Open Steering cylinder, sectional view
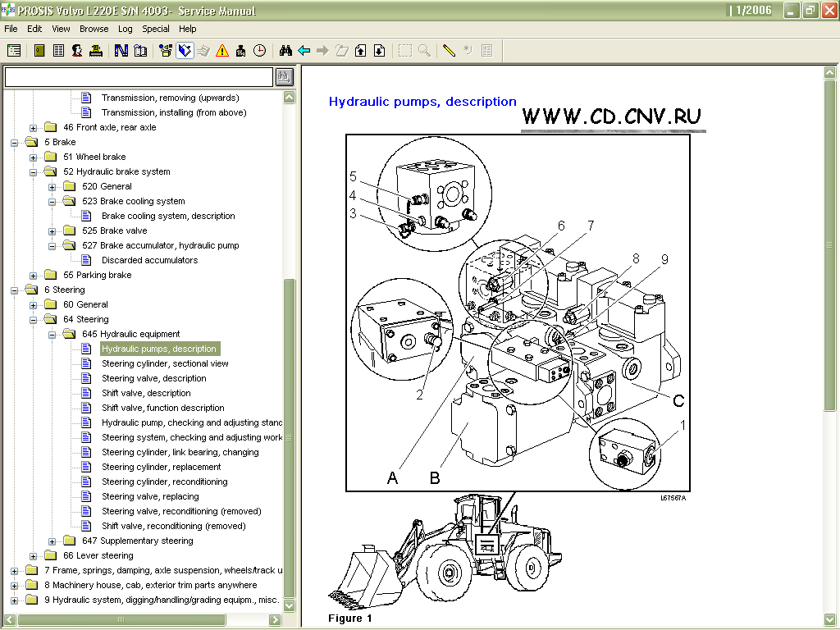Image resolution: width=840 pixels, height=630 pixels. (165, 363)
